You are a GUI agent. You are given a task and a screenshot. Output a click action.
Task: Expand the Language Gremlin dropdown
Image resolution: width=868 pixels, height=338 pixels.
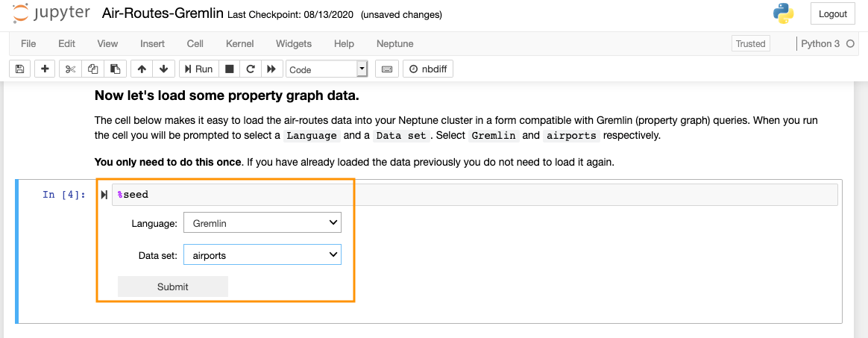pos(262,222)
